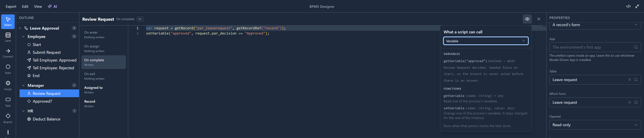Open the code view icon
Screen dimensions: 644x138
pos(628,6)
